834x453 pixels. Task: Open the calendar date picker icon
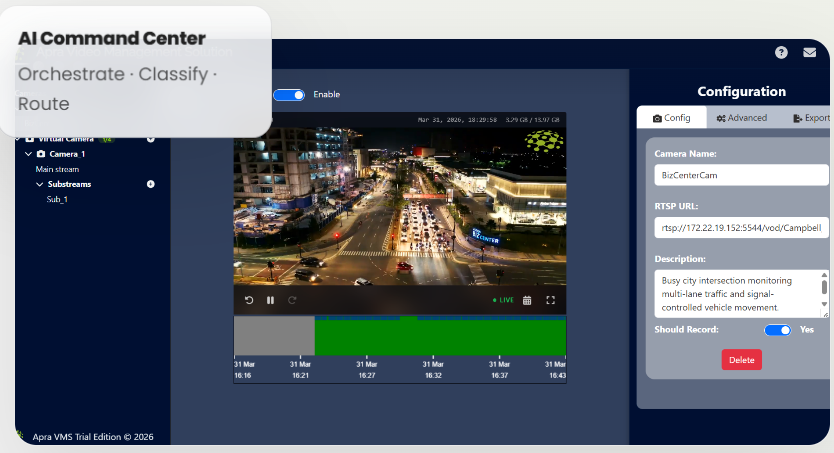(527, 300)
